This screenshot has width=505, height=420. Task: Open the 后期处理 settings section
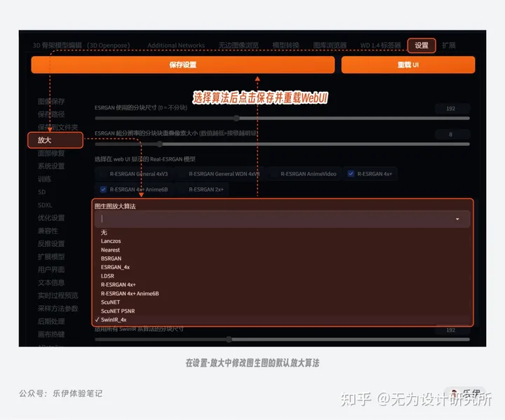pyautogui.click(x=51, y=321)
